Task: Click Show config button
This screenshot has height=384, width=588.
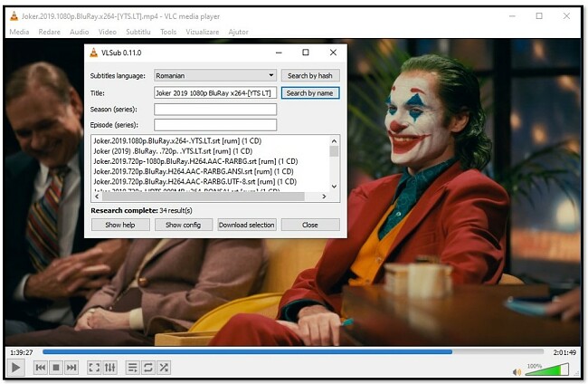Action: click(x=184, y=225)
